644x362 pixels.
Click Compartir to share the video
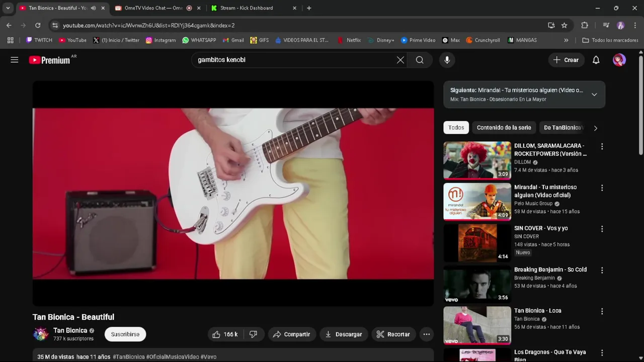click(x=292, y=334)
